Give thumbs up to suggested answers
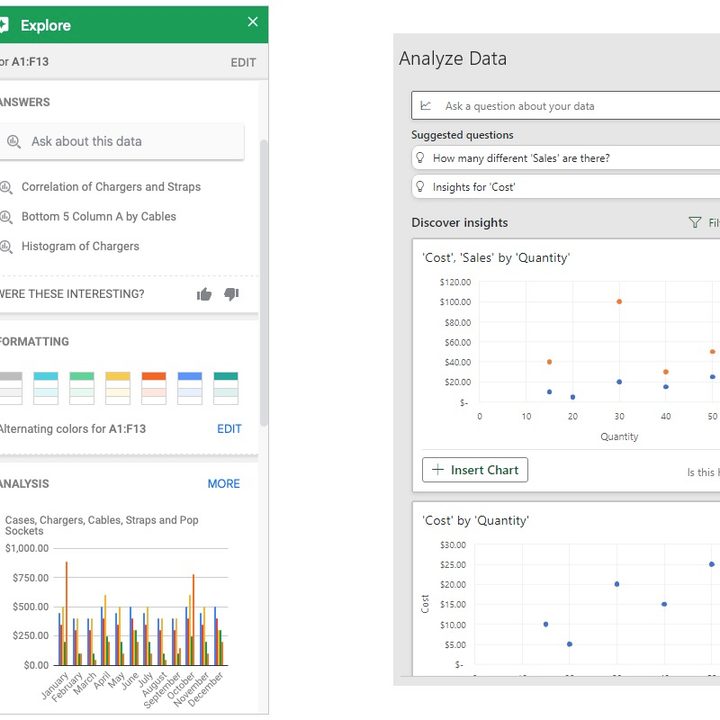 pos(204,294)
